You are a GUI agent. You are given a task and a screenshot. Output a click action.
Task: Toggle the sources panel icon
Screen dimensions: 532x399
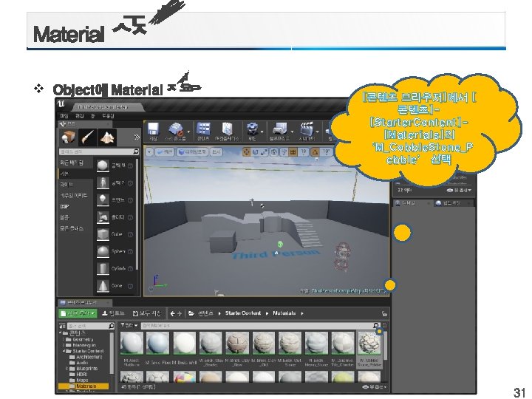click(62, 326)
